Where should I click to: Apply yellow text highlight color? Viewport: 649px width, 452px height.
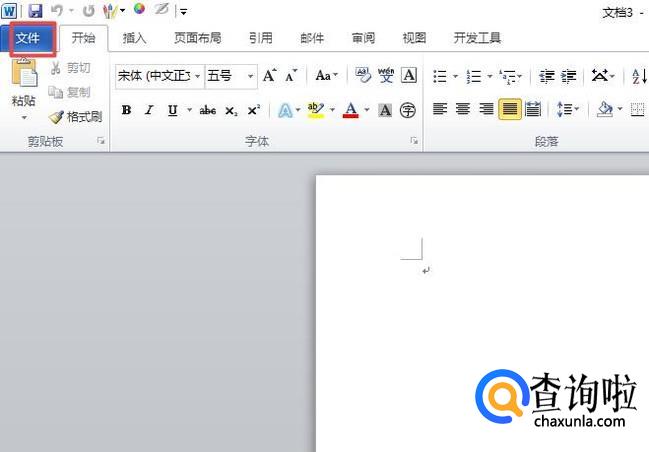[x=316, y=110]
